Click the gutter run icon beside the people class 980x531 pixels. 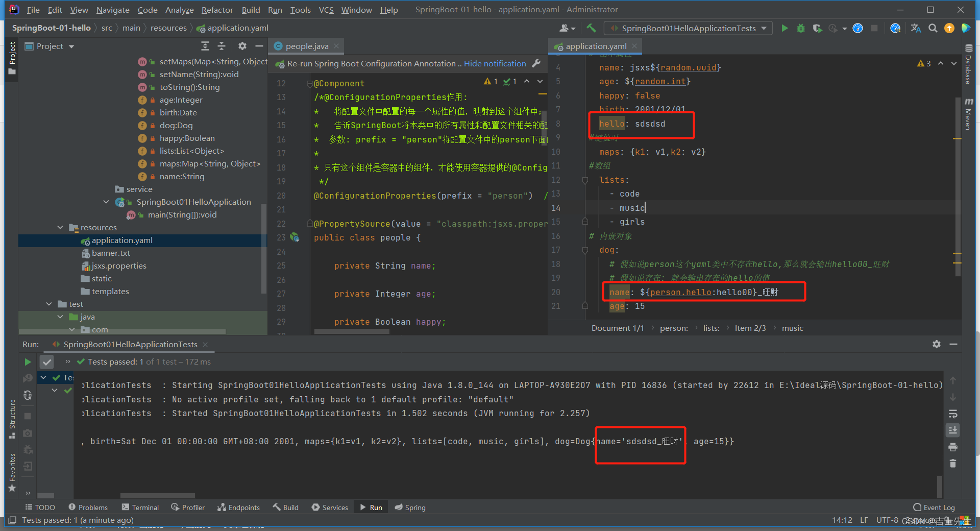click(x=295, y=237)
